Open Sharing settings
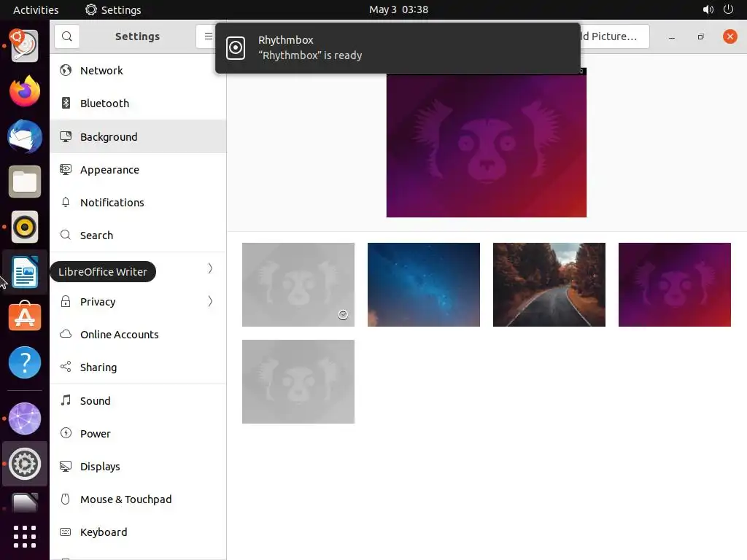 (138, 367)
